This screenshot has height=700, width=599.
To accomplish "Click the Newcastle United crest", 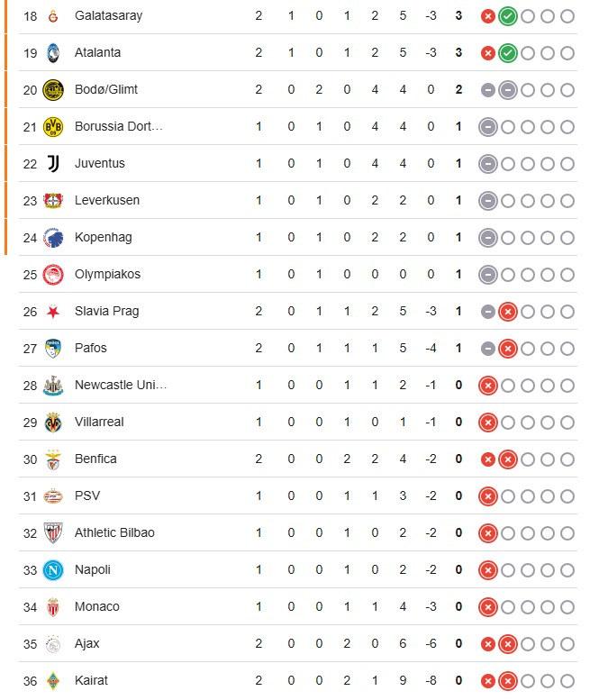I will click(53, 386).
